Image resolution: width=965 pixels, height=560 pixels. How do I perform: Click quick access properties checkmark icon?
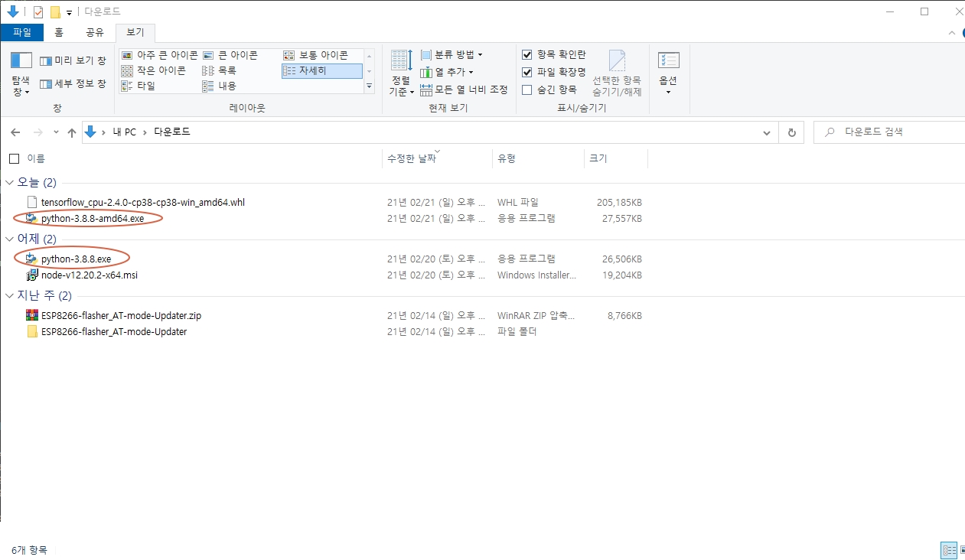click(38, 11)
